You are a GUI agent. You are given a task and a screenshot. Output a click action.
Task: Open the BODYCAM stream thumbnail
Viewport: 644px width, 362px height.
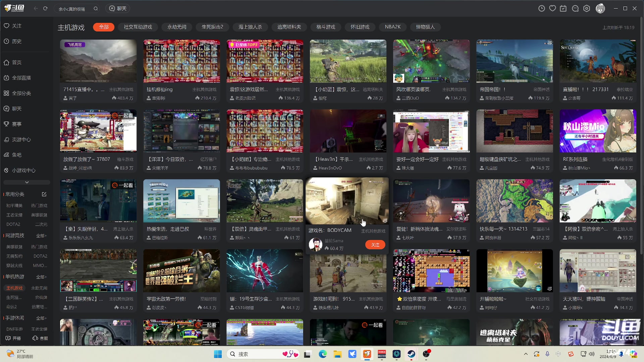(347, 200)
